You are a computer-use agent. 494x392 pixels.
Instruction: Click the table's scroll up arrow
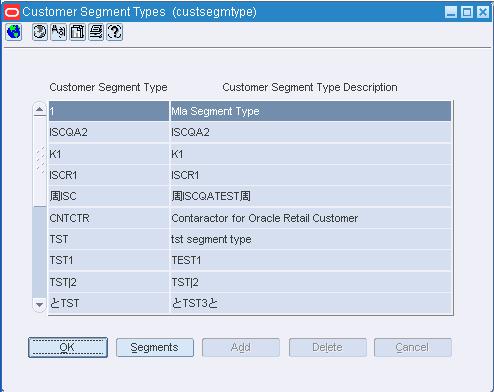(x=40, y=109)
